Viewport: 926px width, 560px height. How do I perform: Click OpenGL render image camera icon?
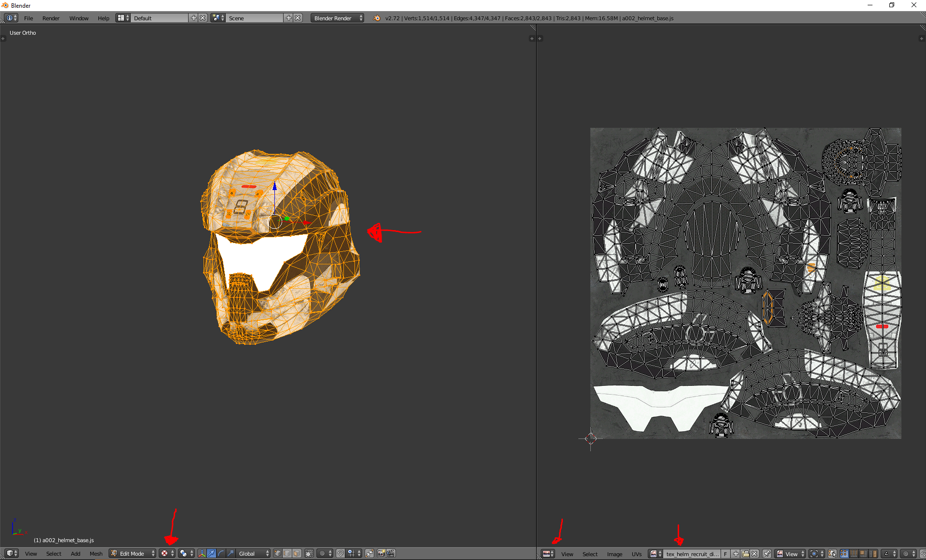coord(381,553)
